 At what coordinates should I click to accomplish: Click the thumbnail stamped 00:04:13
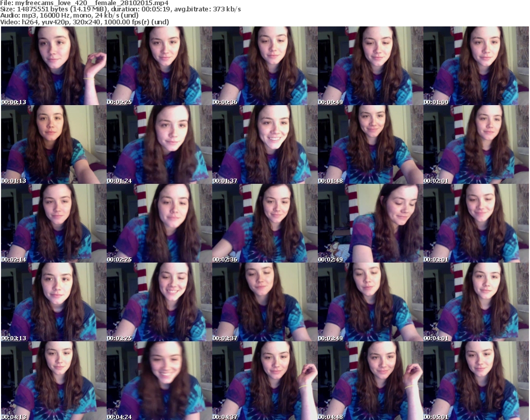pos(54,381)
